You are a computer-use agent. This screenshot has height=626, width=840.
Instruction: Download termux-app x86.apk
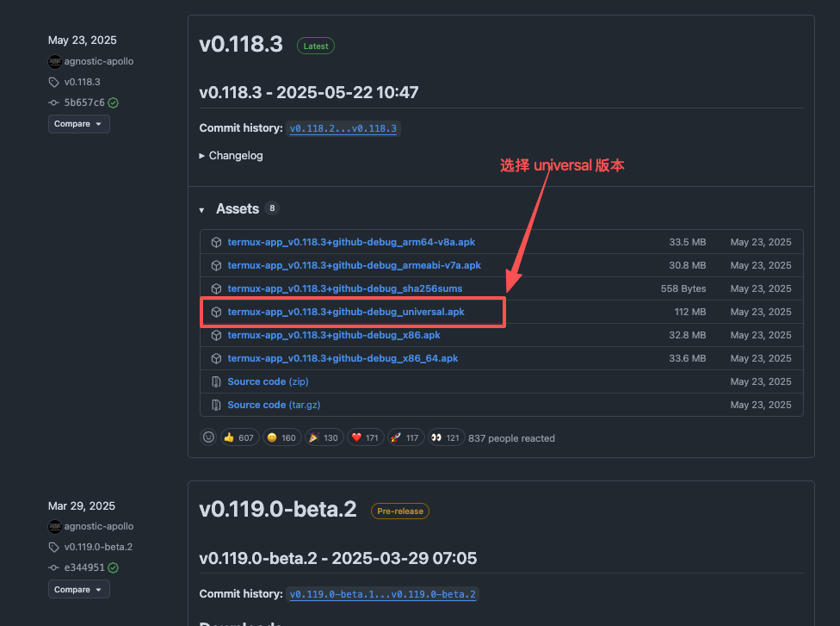(x=334, y=335)
